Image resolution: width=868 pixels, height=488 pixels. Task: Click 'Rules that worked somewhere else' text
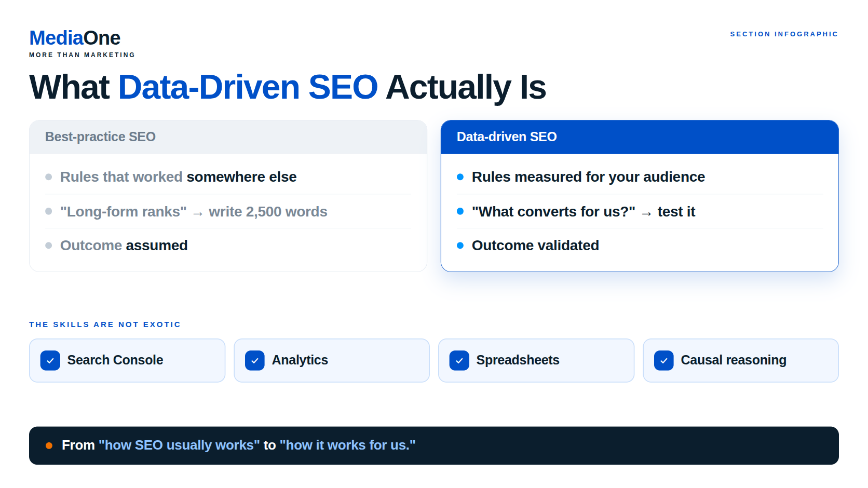click(x=179, y=177)
